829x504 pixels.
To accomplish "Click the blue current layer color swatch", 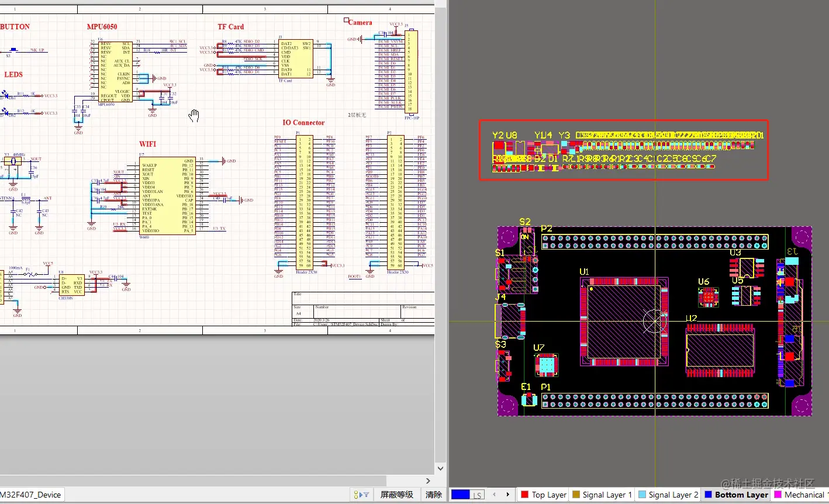I will [460, 495].
